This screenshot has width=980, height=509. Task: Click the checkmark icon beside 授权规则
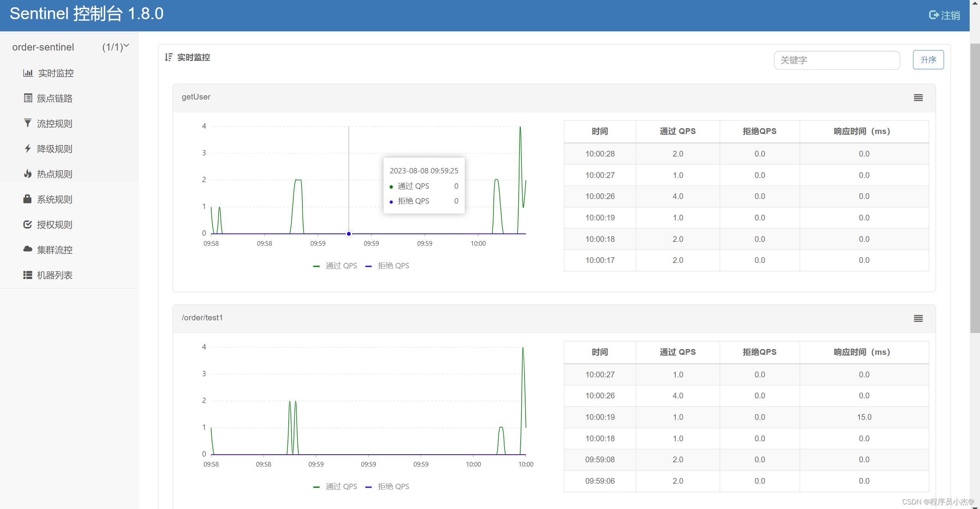point(28,224)
